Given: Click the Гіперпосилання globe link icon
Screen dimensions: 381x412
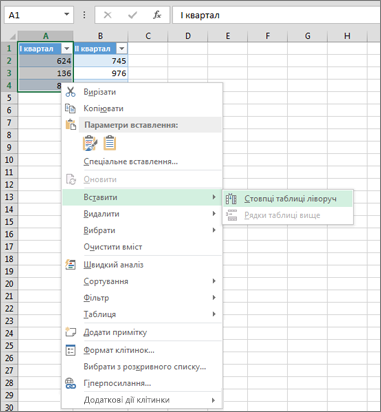Looking at the screenshot, I should (x=71, y=383).
